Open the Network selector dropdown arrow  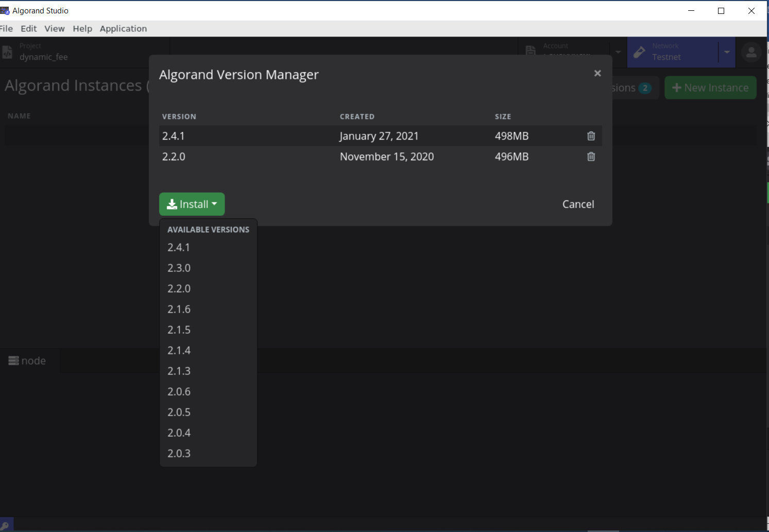click(x=727, y=52)
